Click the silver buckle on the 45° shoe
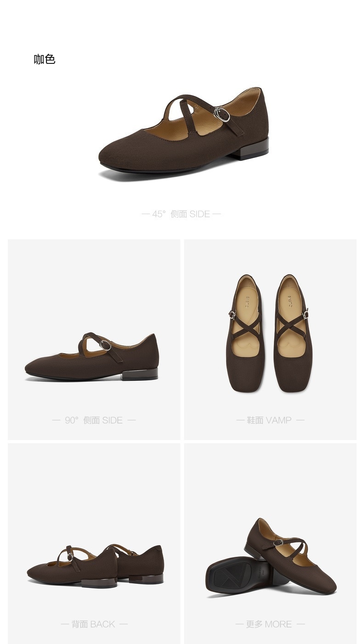Screen dimensions: 363x644 [x=222, y=114]
